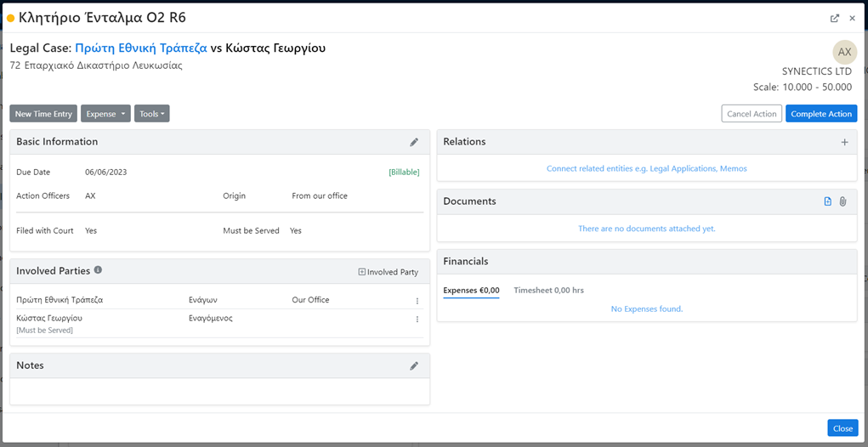The image size is (868, 447).
Task: Open info icon beside Involved Parties
Action: pyautogui.click(x=98, y=270)
